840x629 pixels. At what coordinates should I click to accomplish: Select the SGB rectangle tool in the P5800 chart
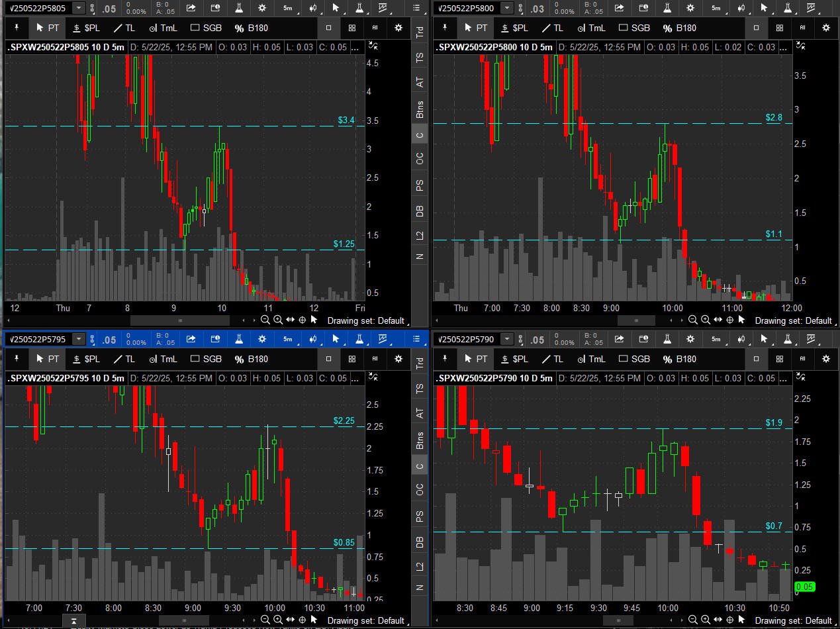click(x=633, y=28)
